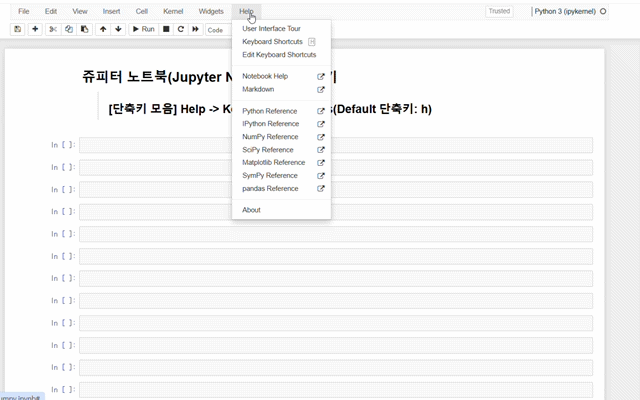This screenshot has width=640, height=400.
Task: Choose Edit Keyboard Shortcuts
Action: pos(281,55)
